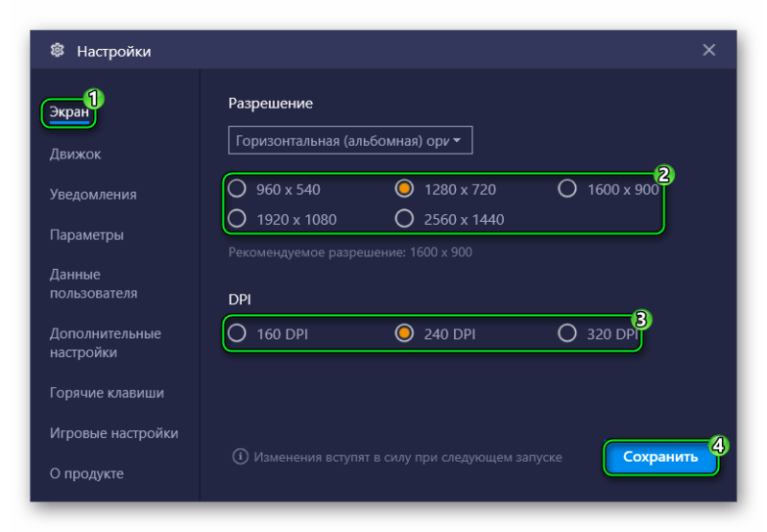Click the Рекомендуемое разрешение: 1600 x 900 text
The width and height of the screenshot is (767, 532).
pyautogui.click(x=350, y=252)
